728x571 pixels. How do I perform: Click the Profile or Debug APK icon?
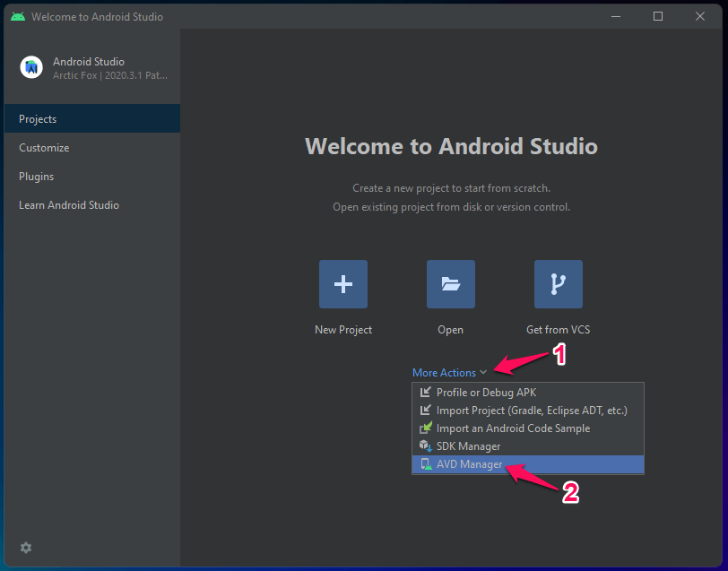pos(425,393)
